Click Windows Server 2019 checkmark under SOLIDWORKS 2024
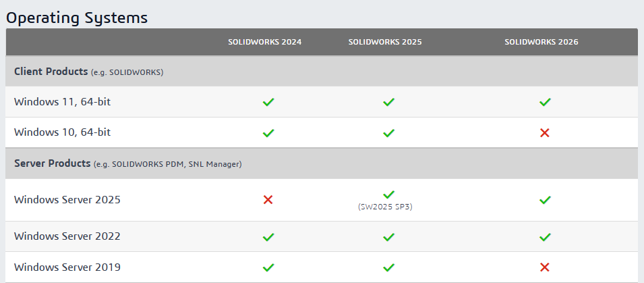Screen dimensions: 644x283 [x=268, y=267]
